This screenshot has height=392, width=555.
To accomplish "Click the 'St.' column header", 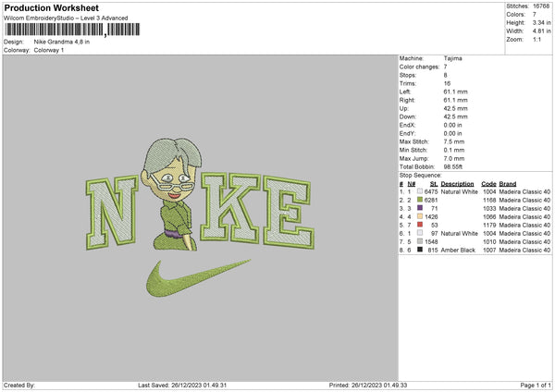I will pos(434,184).
